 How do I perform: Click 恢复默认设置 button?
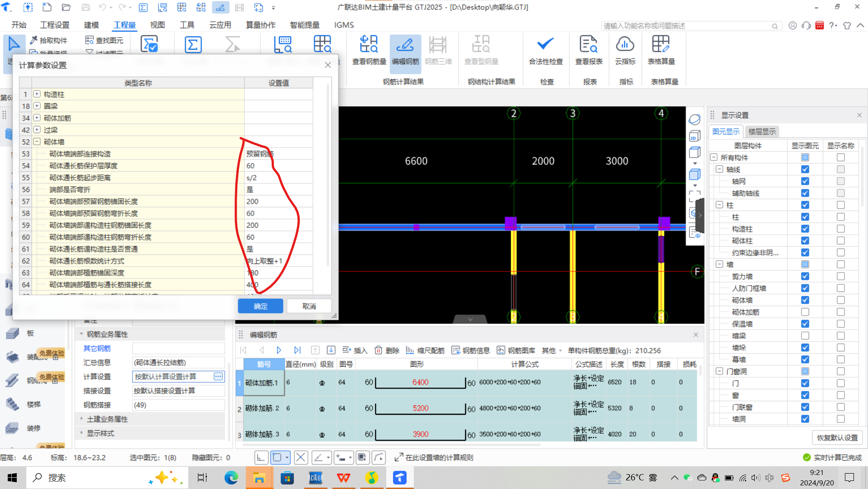click(837, 437)
